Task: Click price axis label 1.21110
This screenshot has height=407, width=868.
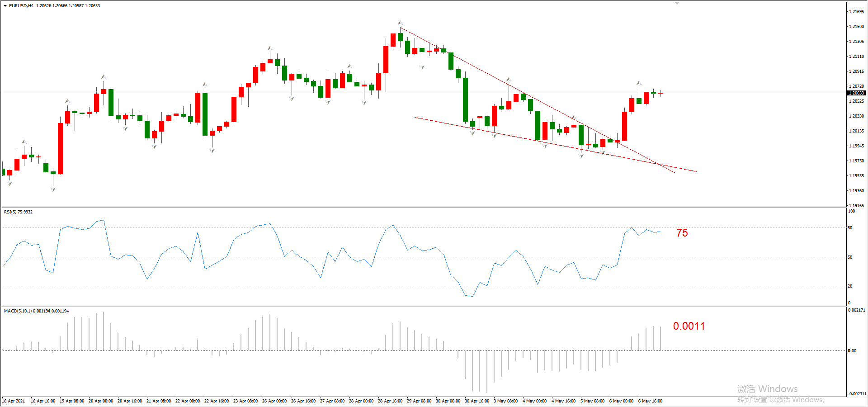Action: click(x=856, y=57)
